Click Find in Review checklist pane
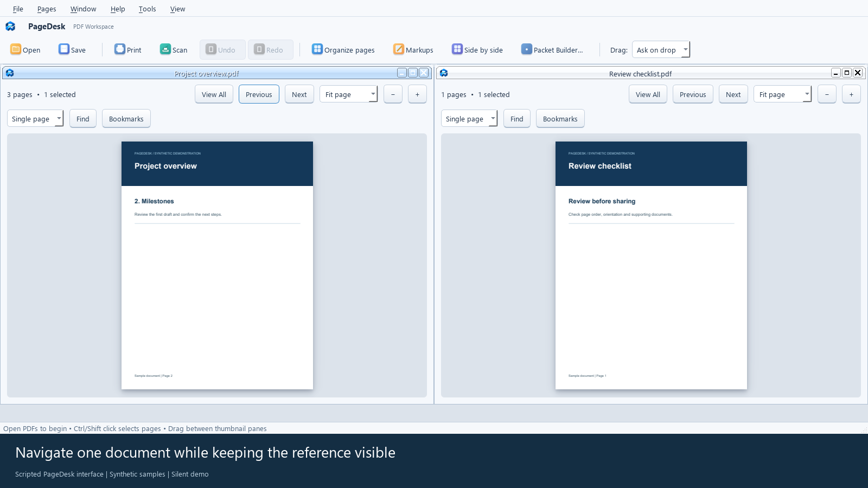Image resolution: width=868 pixels, height=488 pixels. click(x=517, y=119)
